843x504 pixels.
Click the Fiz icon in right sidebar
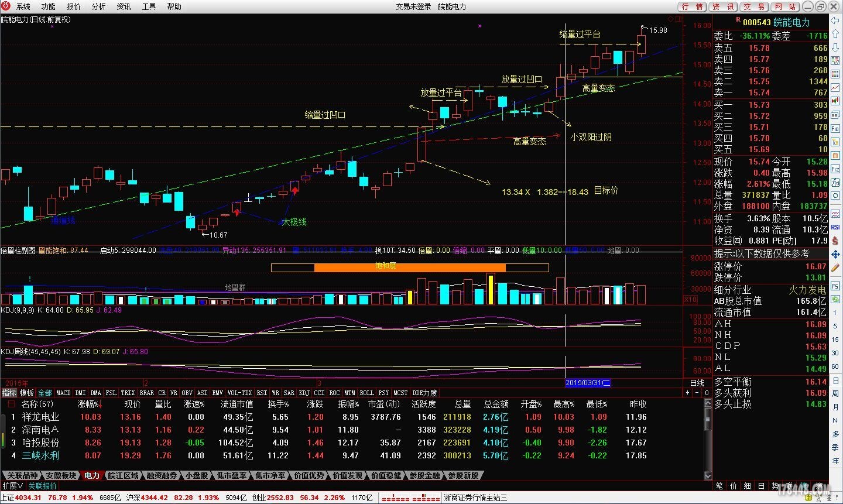[835, 169]
